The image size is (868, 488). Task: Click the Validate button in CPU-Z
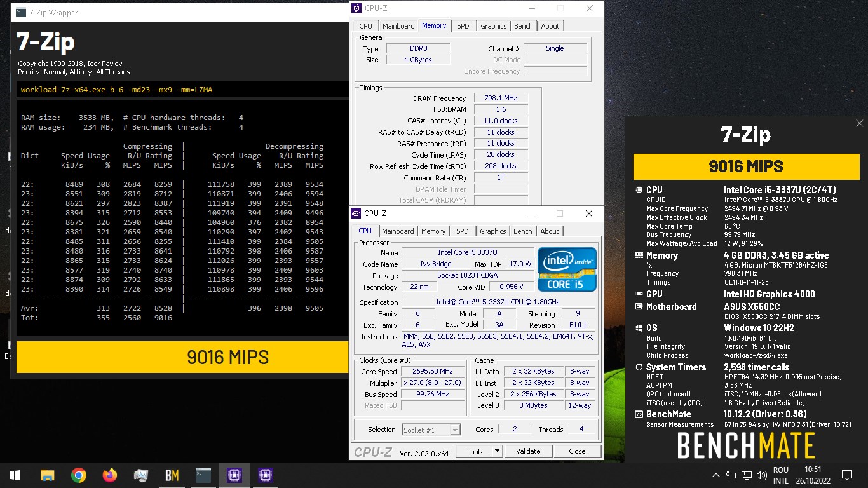click(x=528, y=451)
